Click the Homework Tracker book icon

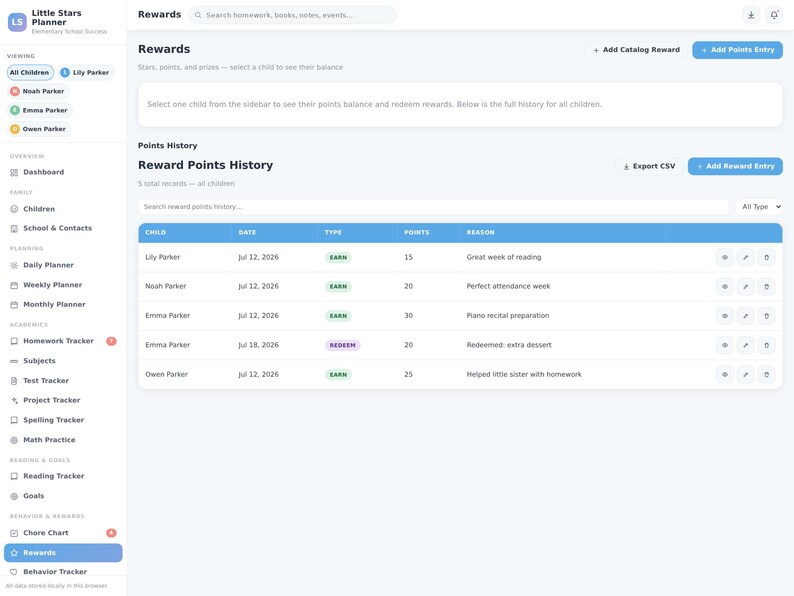coord(14,341)
